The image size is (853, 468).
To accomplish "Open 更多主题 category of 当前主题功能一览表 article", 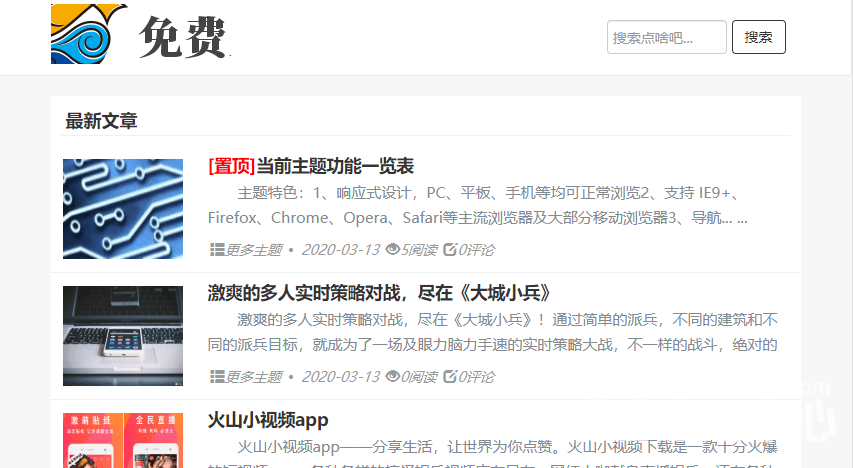I will coord(254,250).
